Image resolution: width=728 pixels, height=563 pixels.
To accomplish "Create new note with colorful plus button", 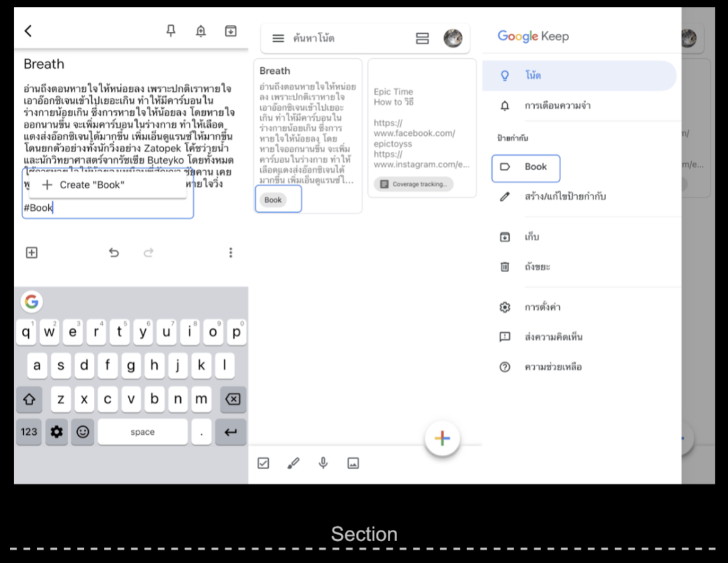I will (442, 438).
